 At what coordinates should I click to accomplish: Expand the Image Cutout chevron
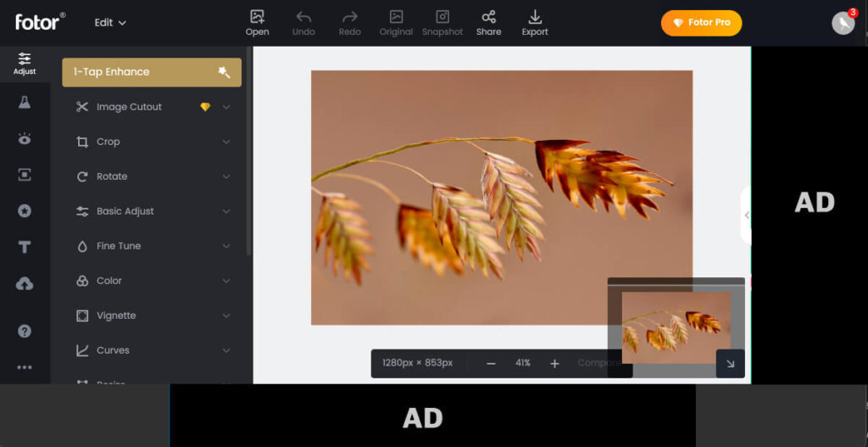pyautogui.click(x=226, y=107)
